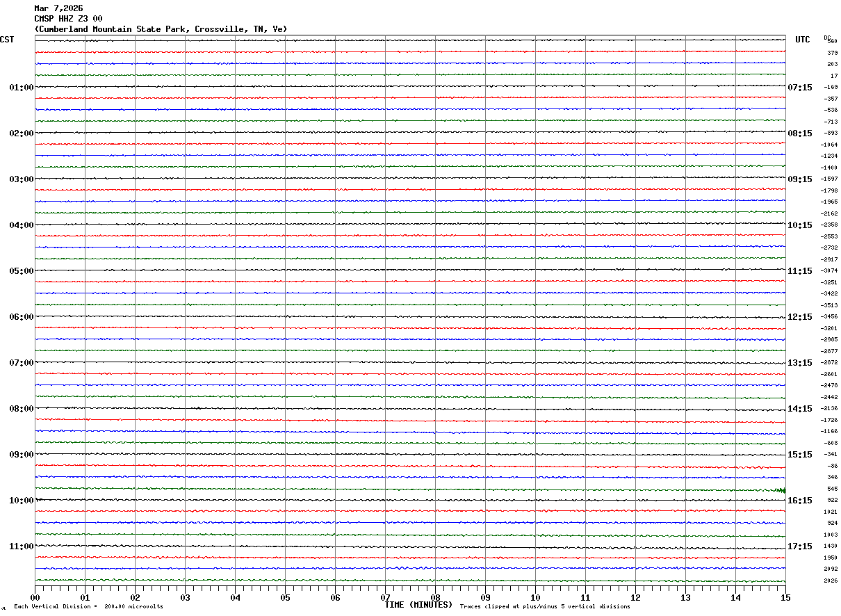Click the CST time label '10:00'
This screenshot has height=616, width=841.
click(x=21, y=501)
